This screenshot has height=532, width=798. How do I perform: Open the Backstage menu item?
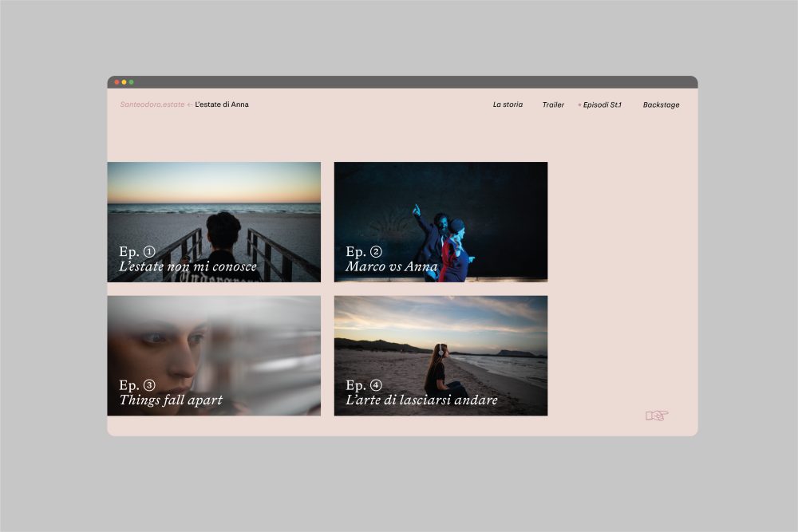pos(661,104)
